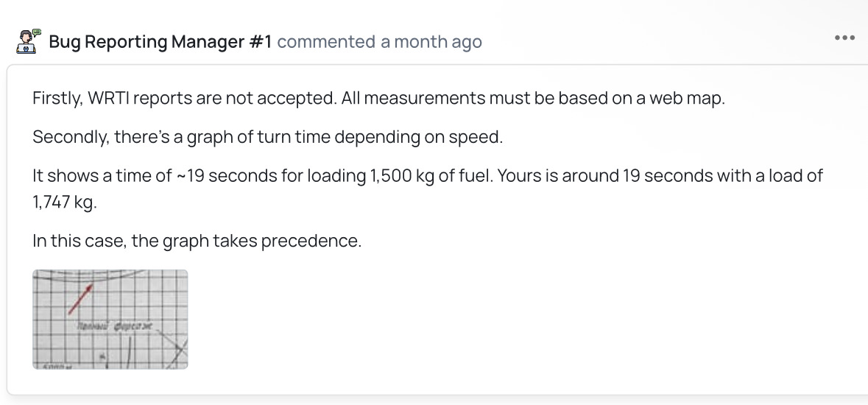Open the three-dot comment options menu
This screenshot has width=868, height=405.
[844, 38]
